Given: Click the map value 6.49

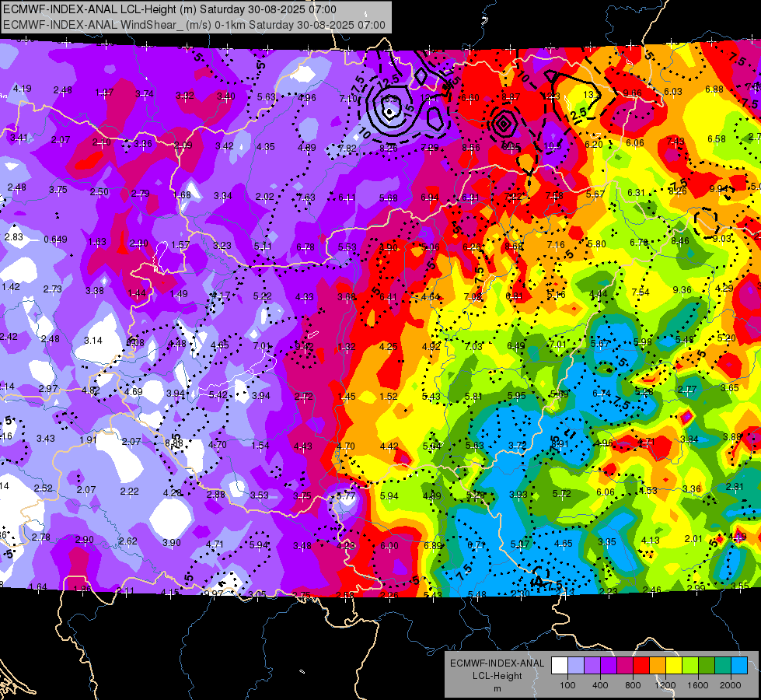Looking at the screenshot, I should (x=516, y=345).
